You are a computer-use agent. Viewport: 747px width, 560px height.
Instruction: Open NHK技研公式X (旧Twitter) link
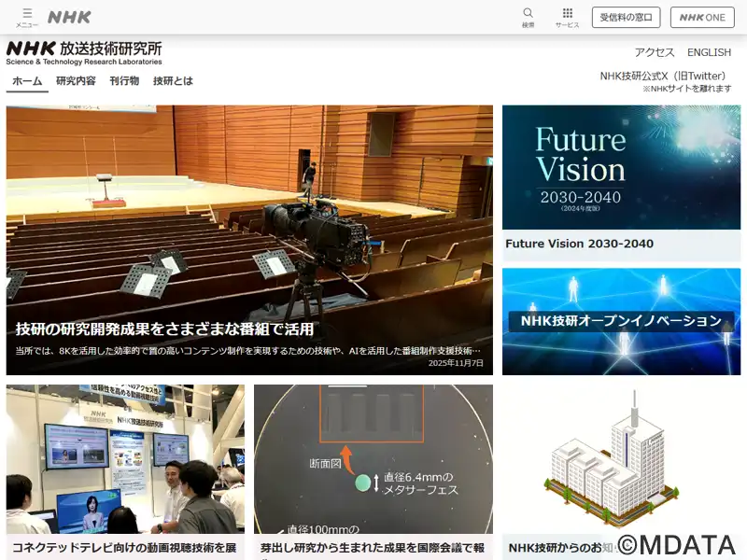point(665,77)
